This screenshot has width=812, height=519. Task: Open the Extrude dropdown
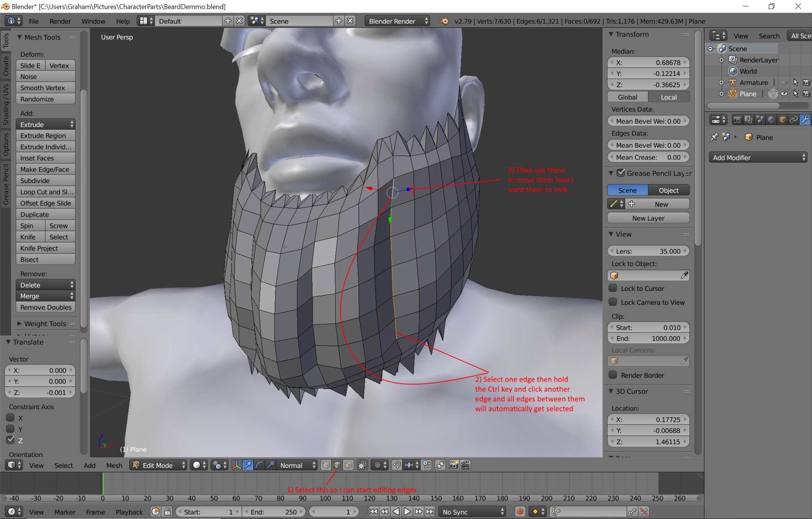coord(45,124)
